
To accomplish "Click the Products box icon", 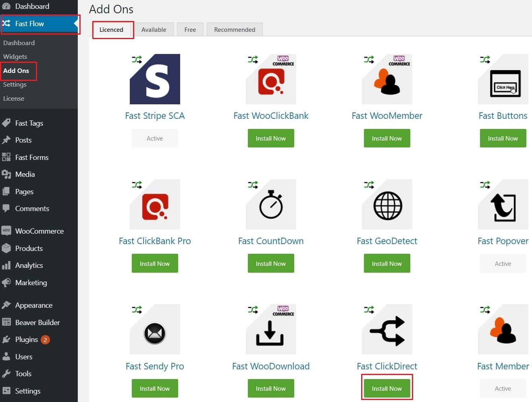I will click(6, 248).
